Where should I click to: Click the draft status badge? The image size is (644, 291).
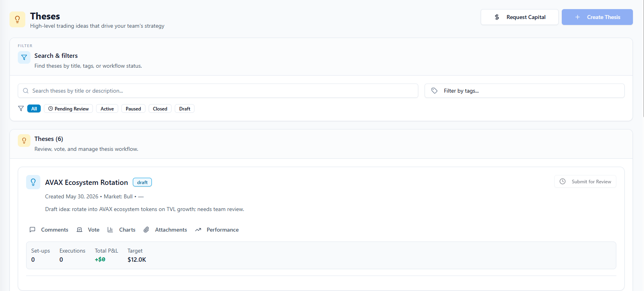142,182
